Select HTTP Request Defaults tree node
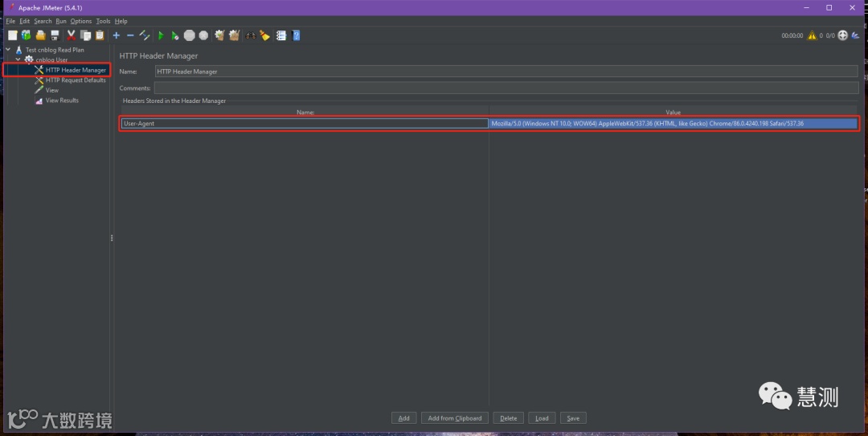 76,80
